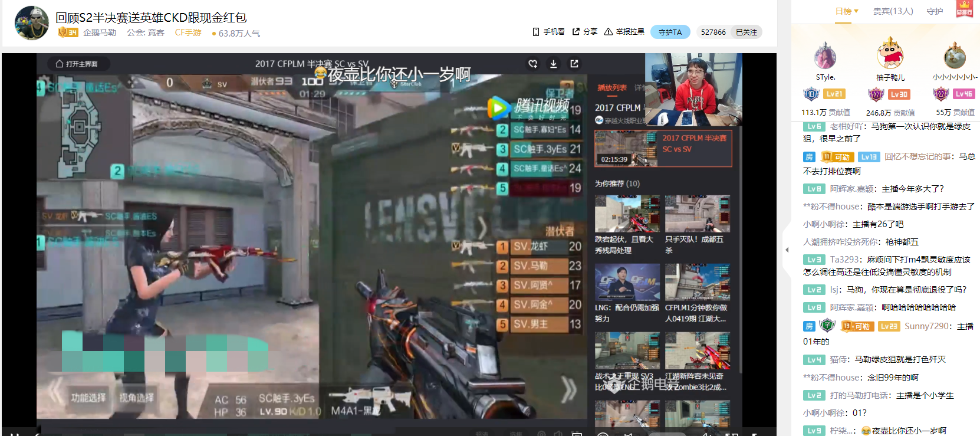The width and height of the screenshot is (980, 436).
Task: Switch to the 贵宾(13人) tab
Action: point(893,11)
